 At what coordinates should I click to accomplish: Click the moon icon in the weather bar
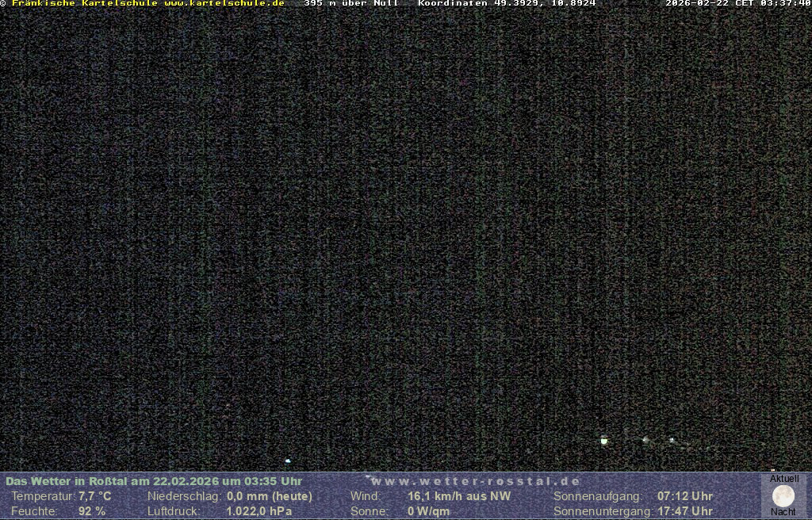click(783, 496)
